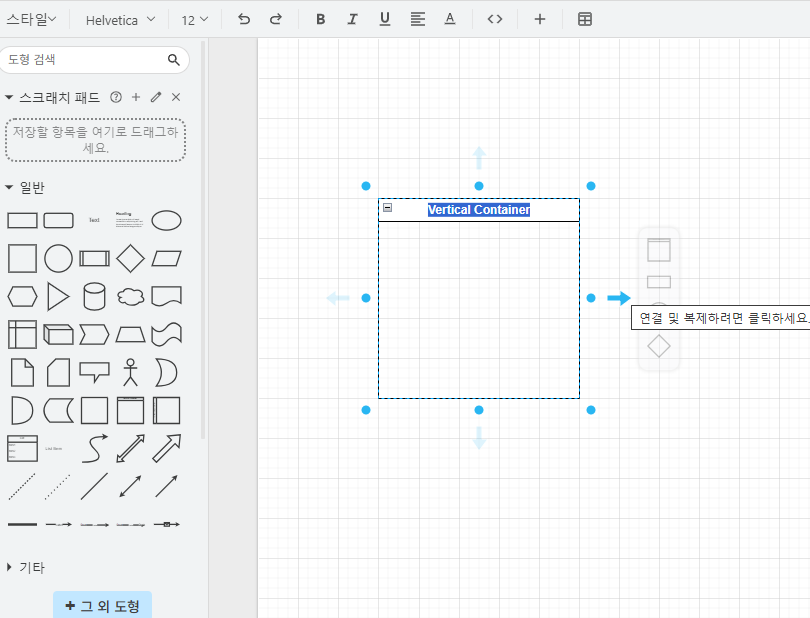Click the left connect arrow beside container

(x=338, y=298)
